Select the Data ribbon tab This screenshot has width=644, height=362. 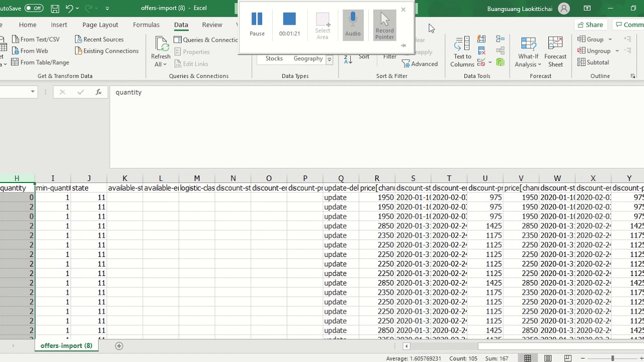[x=181, y=25]
